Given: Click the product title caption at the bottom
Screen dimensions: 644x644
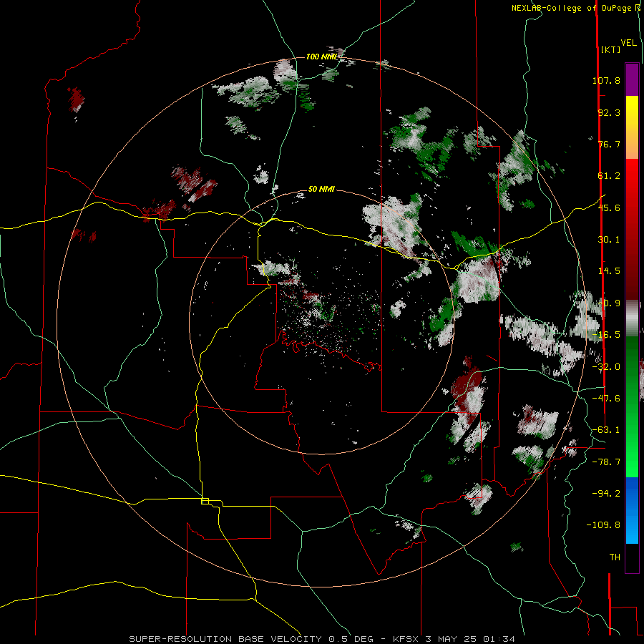Looking at the screenshot, I should (x=322, y=639).
